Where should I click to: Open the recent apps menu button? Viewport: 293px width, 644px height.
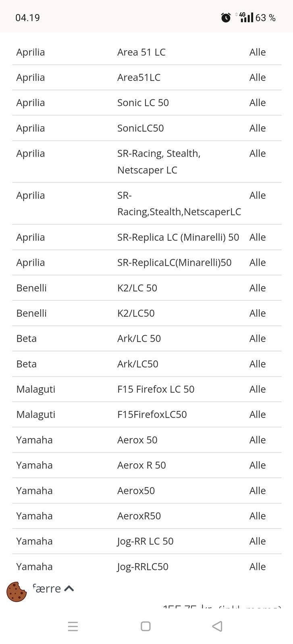point(73,626)
